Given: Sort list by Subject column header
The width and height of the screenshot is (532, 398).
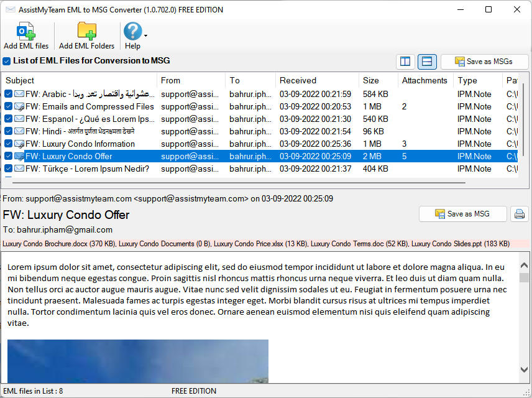Looking at the screenshot, I should point(20,80).
